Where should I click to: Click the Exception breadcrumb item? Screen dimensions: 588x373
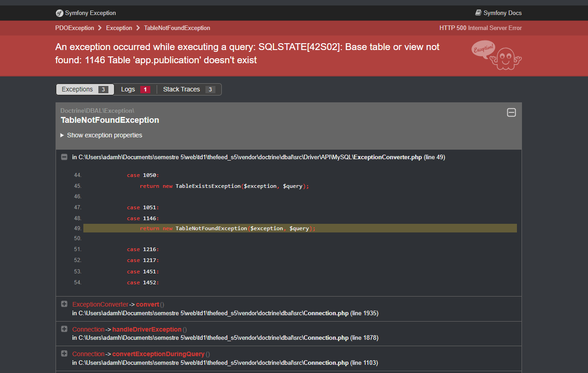pyautogui.click(x=119, y=28)
